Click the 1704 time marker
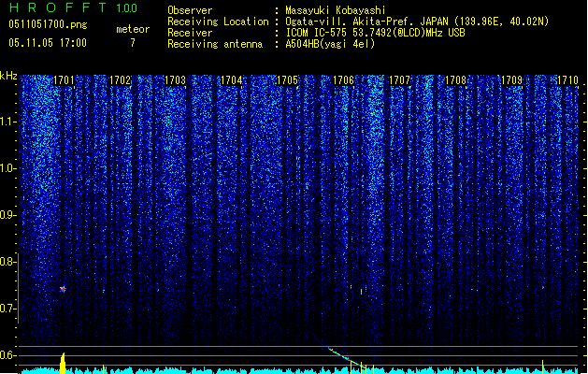 coord(232,80)
